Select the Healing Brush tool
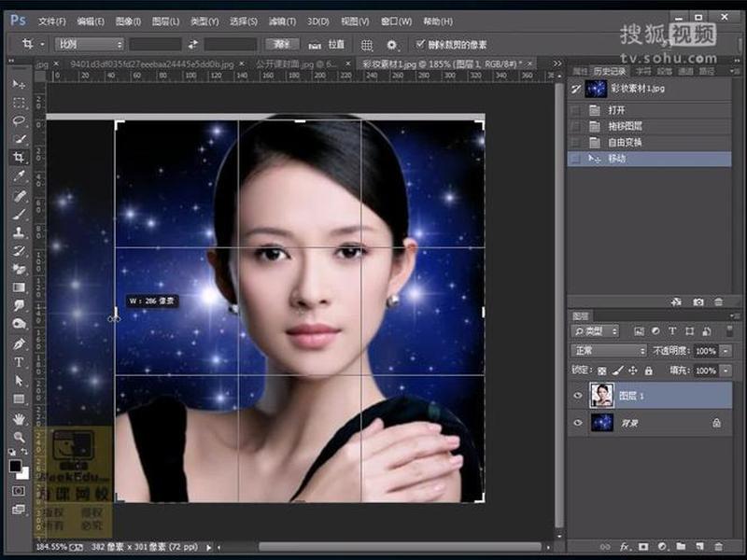 pos(19,195)
